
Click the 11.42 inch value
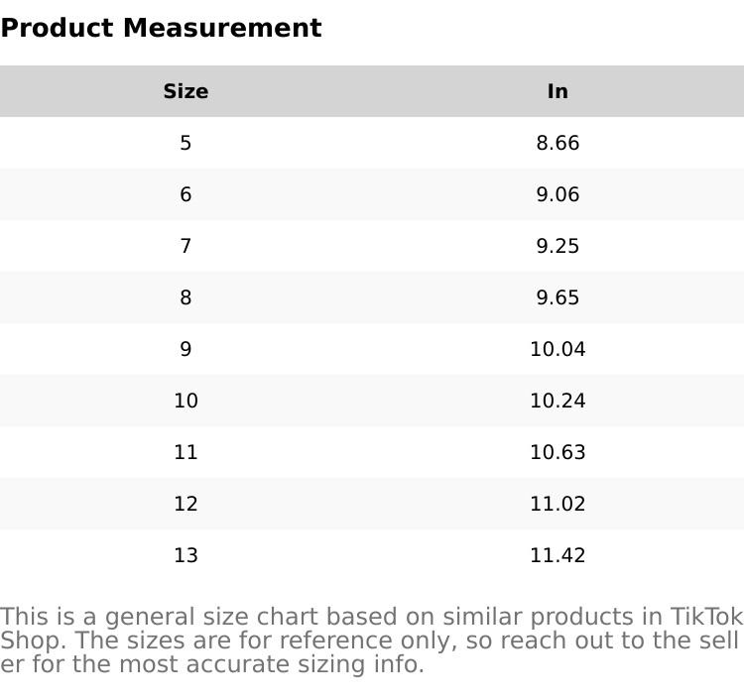(558, 555)
